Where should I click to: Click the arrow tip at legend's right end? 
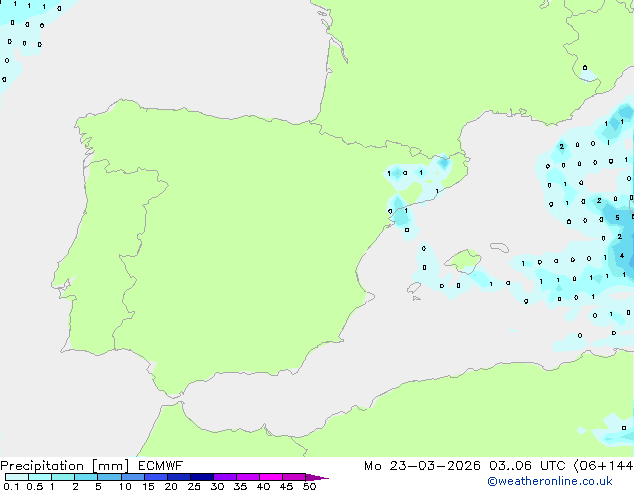324,477
